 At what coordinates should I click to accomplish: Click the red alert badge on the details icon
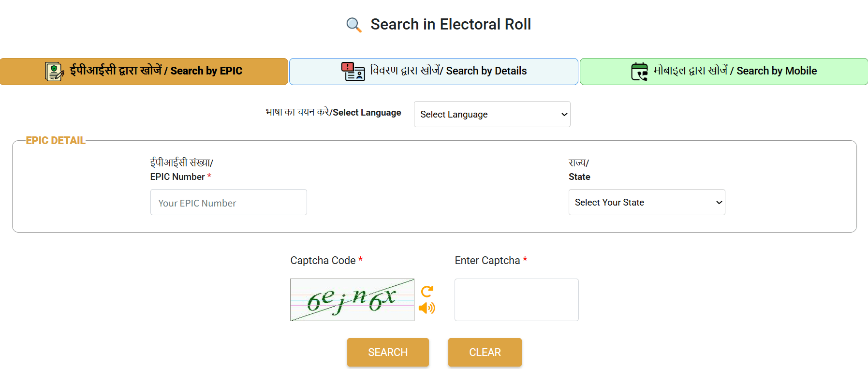click(x=348, y=66)
